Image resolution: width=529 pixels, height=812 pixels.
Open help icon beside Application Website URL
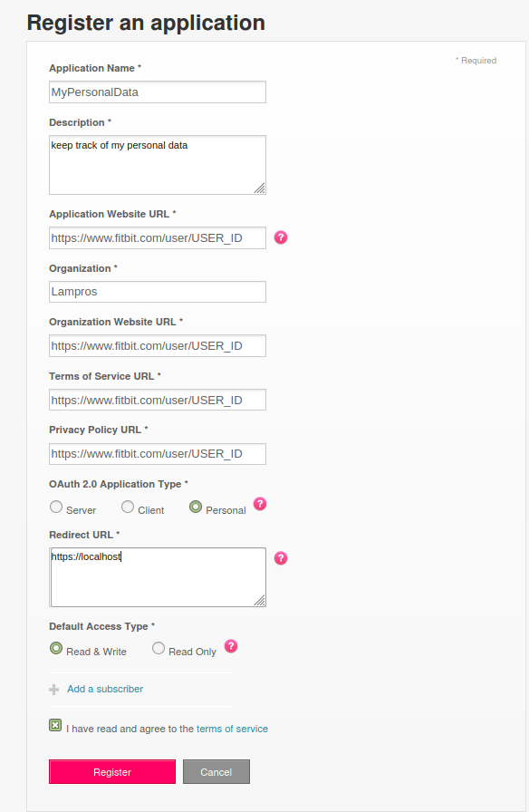point(281,237)
